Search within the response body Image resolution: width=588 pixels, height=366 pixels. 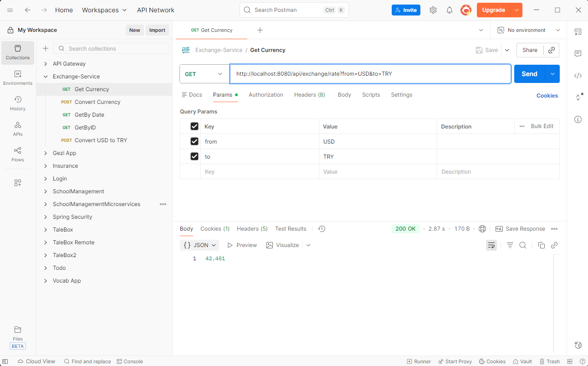(523, 245)
